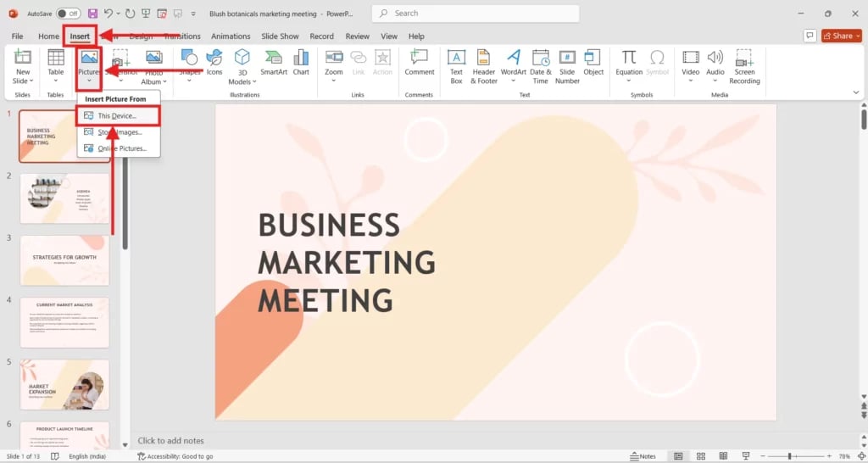
Task: Click the Share button
Action: point(841,36)
